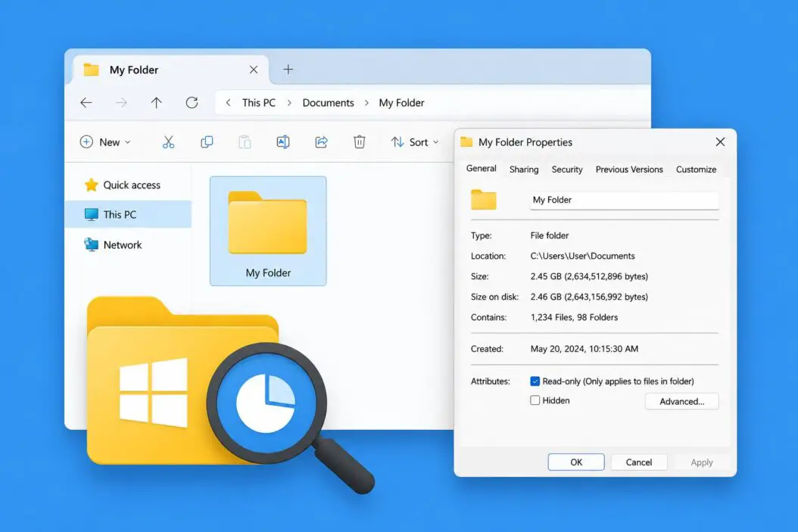Select the My Folder item in the file pane
798x532 pixels.
(x=268, y=231)
